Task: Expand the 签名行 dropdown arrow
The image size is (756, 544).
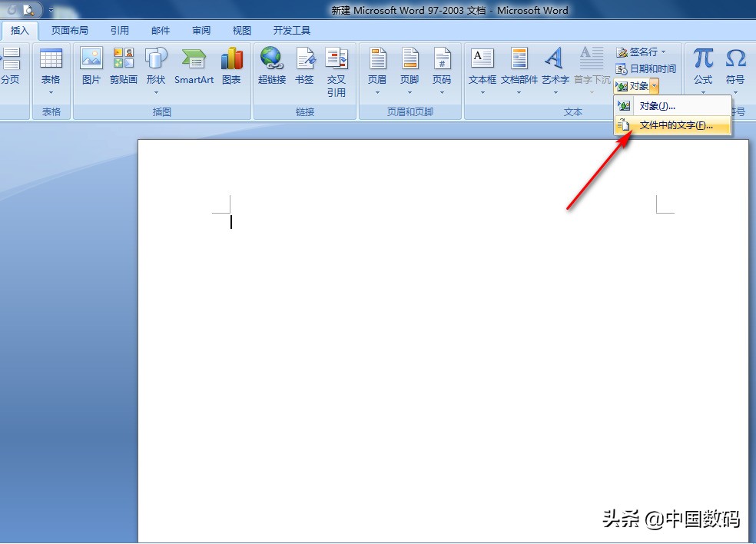Action: click(x=664, y=51)
